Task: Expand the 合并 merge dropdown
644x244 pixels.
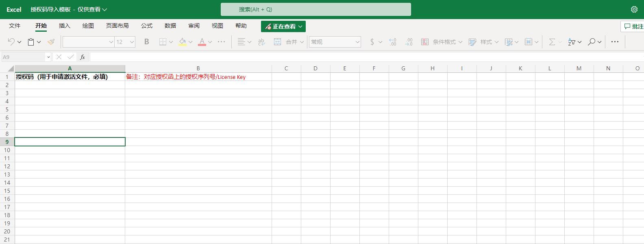Action: [302, 42]
